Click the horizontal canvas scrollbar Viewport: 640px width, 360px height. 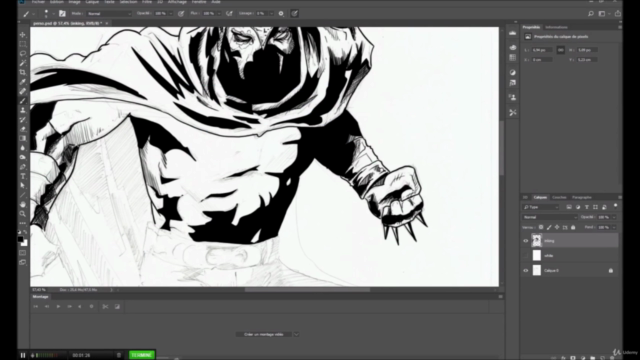(307, 290)
